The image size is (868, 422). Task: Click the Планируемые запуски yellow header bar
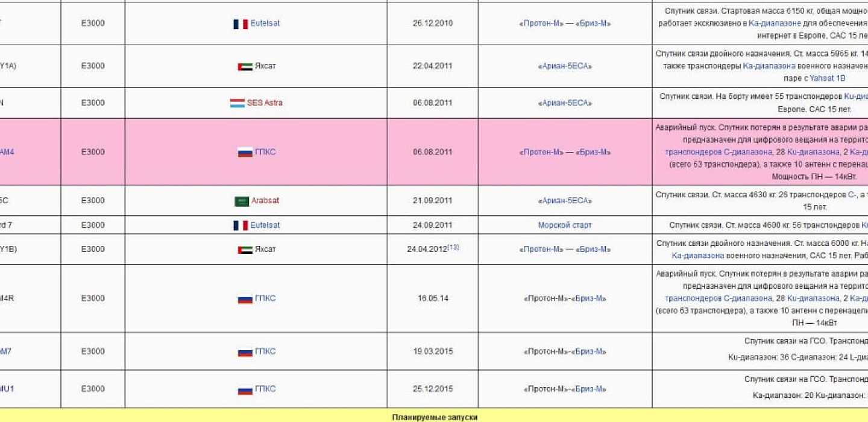tap(434, 417)
